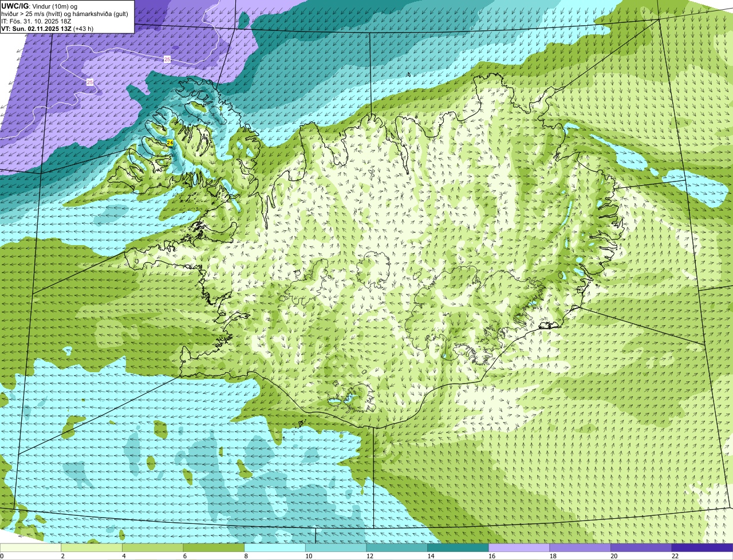Click the scale label '16'
This screenshot has height=560, width=733.
(x=492, y=556)
